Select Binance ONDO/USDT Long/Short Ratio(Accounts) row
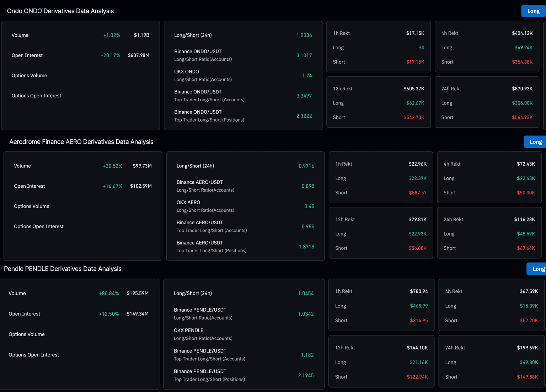 (243, 55)
